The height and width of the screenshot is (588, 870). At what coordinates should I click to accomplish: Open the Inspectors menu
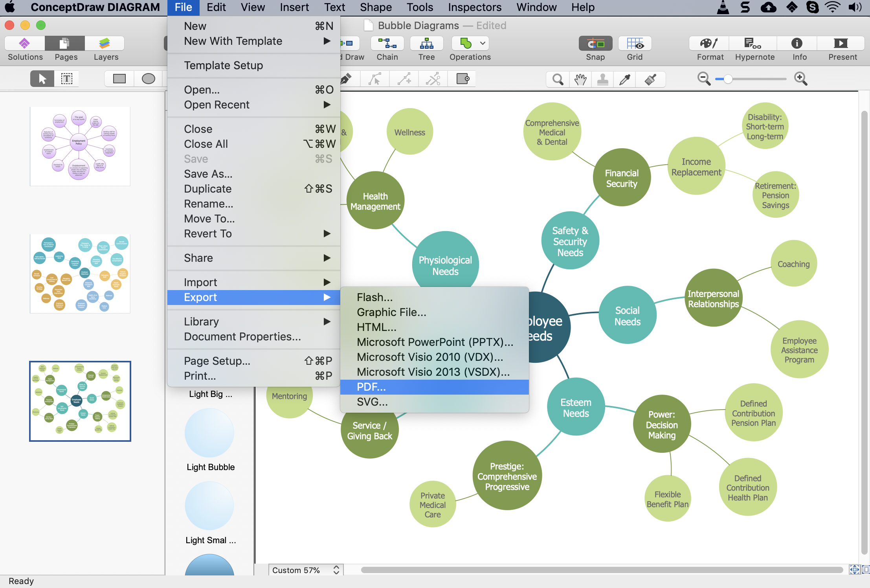click(474, 7)
